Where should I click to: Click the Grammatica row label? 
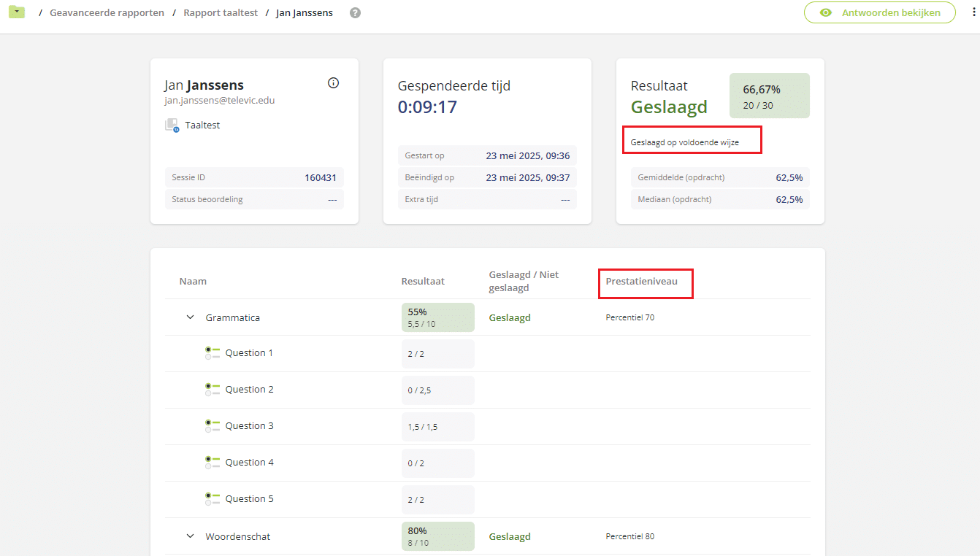click(x=233, y=317)
